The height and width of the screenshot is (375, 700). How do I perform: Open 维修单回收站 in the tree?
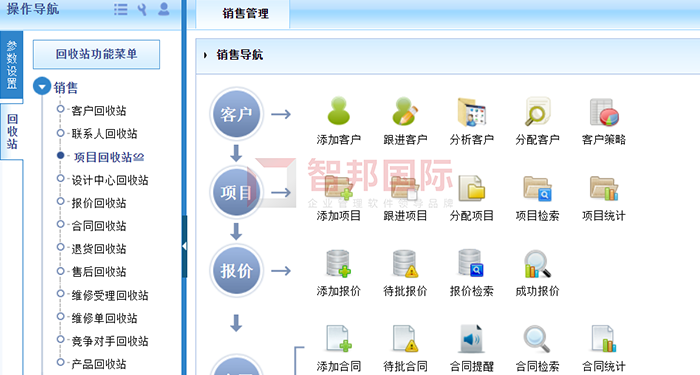pos(104,318)
